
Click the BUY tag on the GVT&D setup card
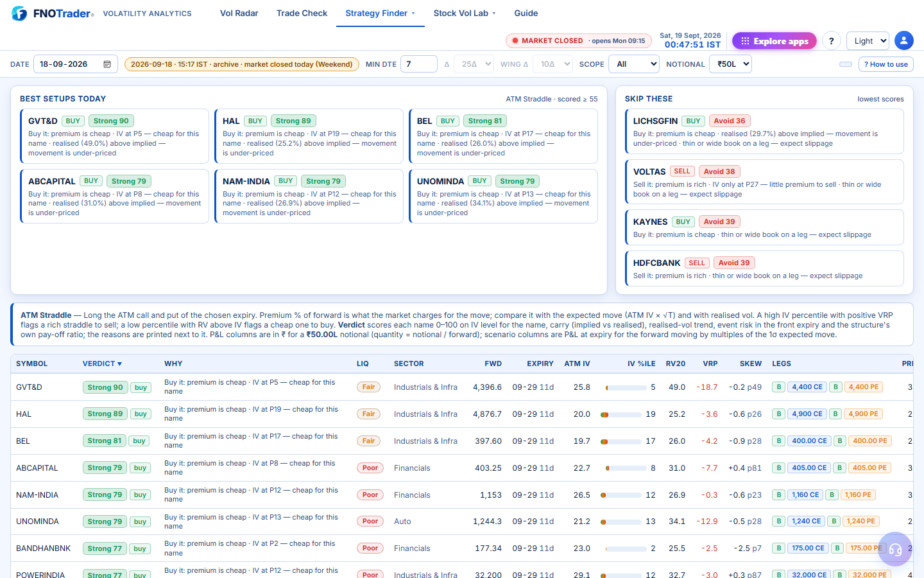(x=73, y=121)
